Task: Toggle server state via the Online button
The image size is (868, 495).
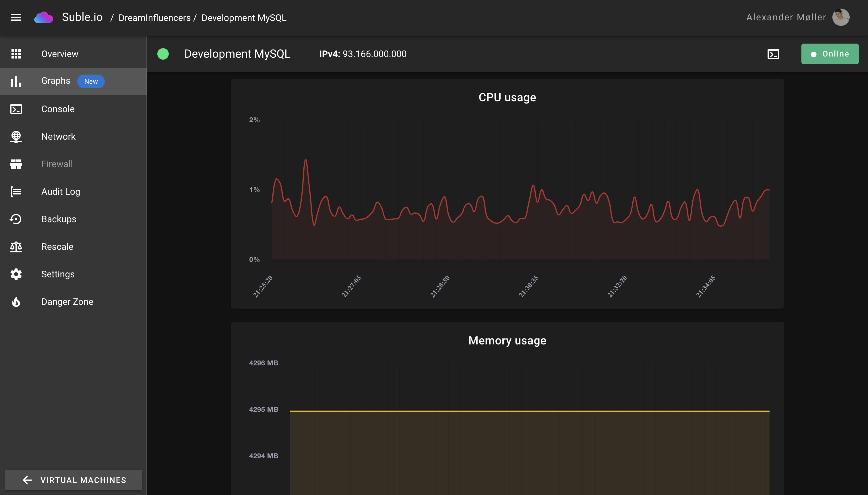Action: tap(830, 53)
